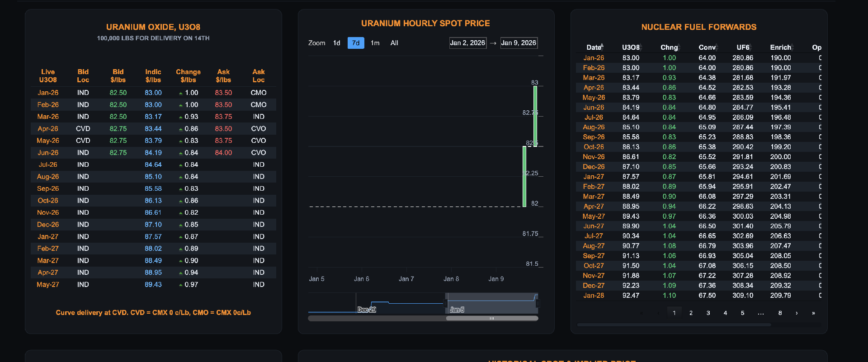Click the Conv column sort arrows
The height and width of the screenshot is (362, 868).
coord(717,47)
